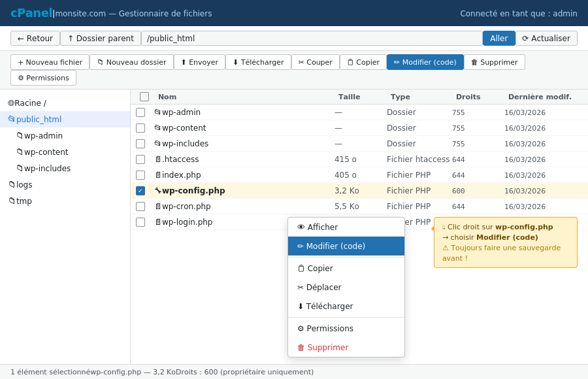Check the wp-includes row checkbox
588x379 pixels.
point(140,144)
